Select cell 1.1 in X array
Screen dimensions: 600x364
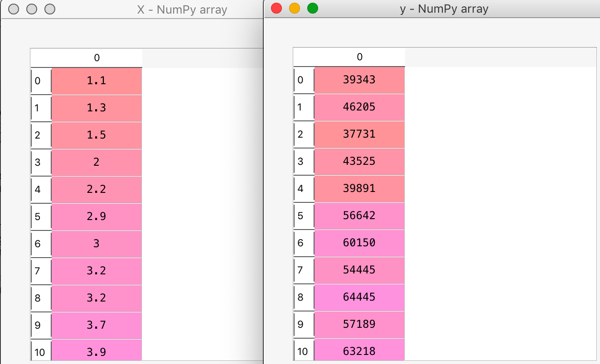97,81
